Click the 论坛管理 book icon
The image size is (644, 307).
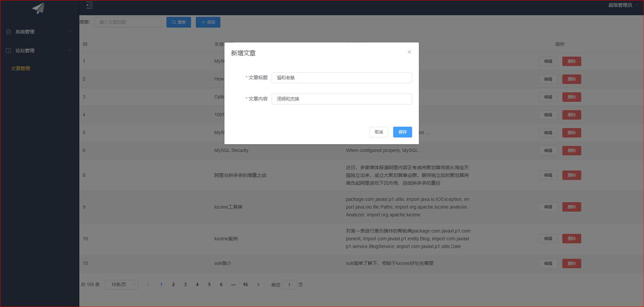8,51
